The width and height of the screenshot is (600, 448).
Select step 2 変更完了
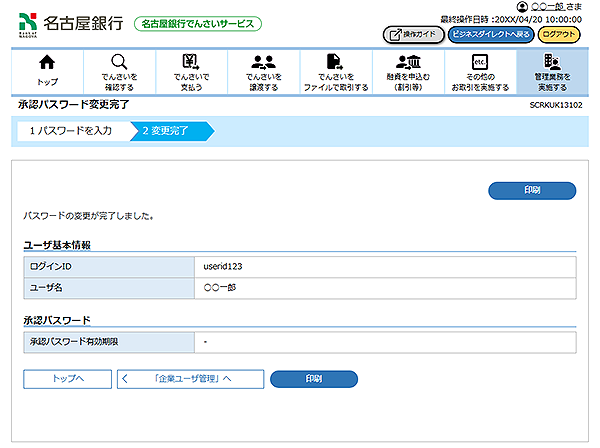pyautogui.click(x=166, y=130)
